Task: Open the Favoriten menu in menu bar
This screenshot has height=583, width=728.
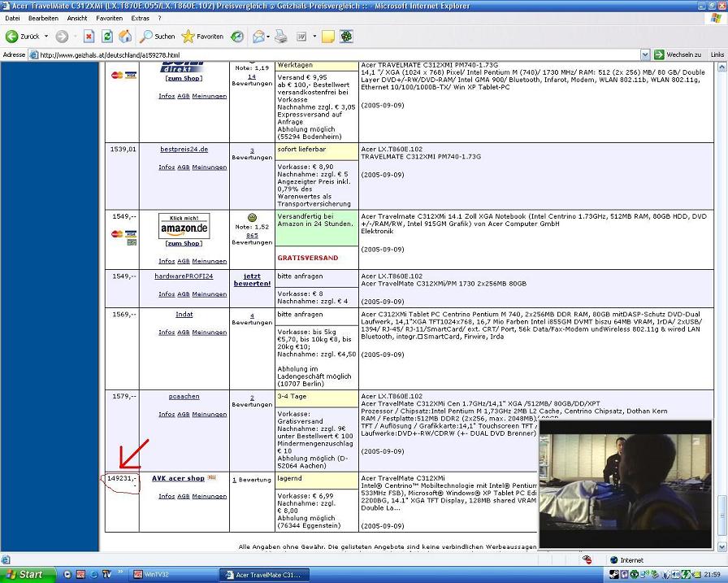Action: click(x=109, y=18)
